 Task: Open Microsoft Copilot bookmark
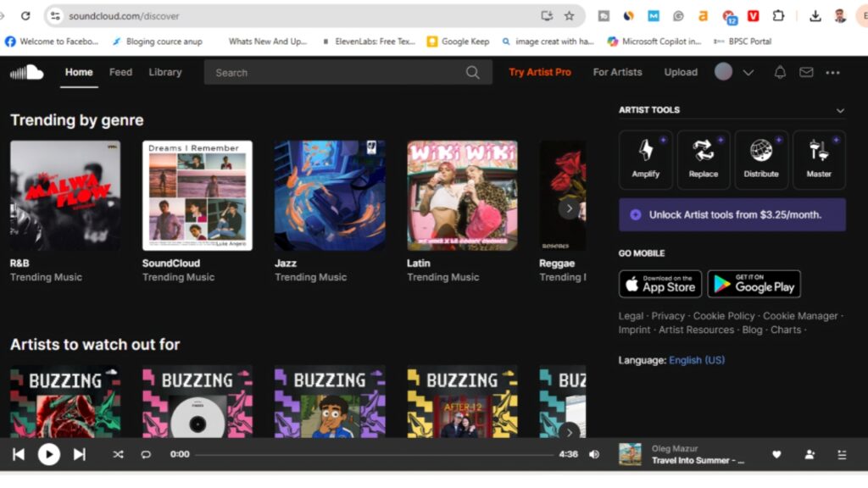654,42
